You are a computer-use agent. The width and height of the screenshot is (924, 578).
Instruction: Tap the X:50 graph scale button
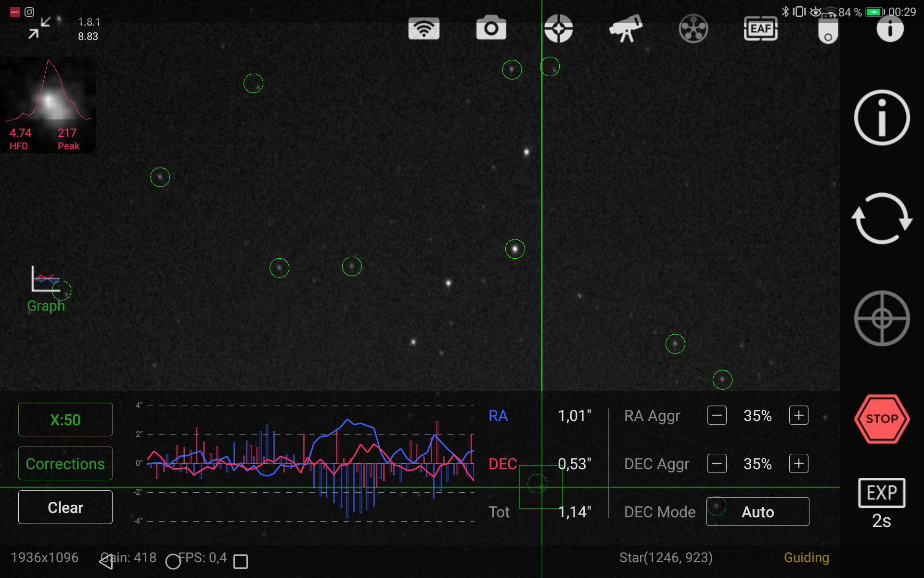tap(65, 420)
